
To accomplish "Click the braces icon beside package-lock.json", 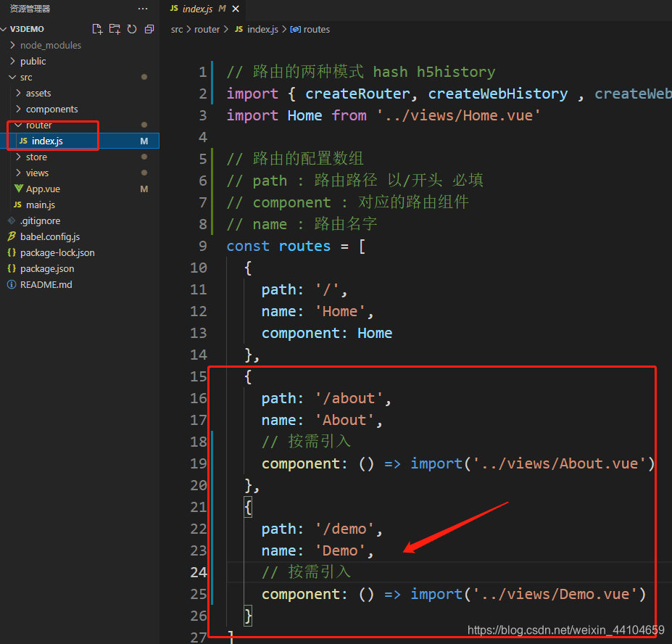I will pos(12,253).
